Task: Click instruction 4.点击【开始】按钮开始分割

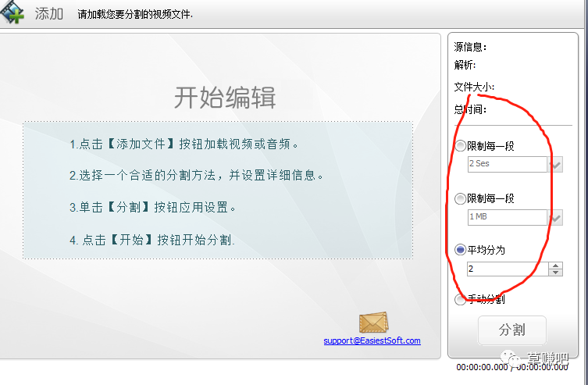Action: (152, 240)
